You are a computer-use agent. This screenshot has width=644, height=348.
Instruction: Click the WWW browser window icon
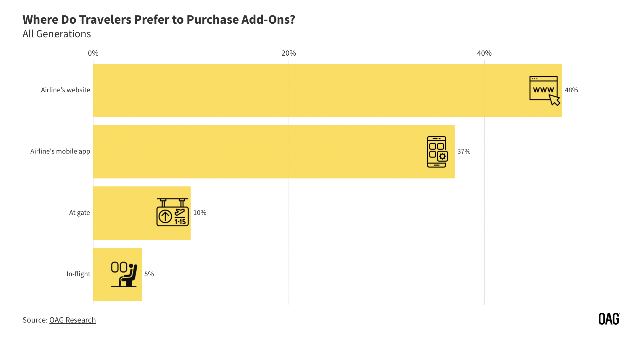(544, 90)
